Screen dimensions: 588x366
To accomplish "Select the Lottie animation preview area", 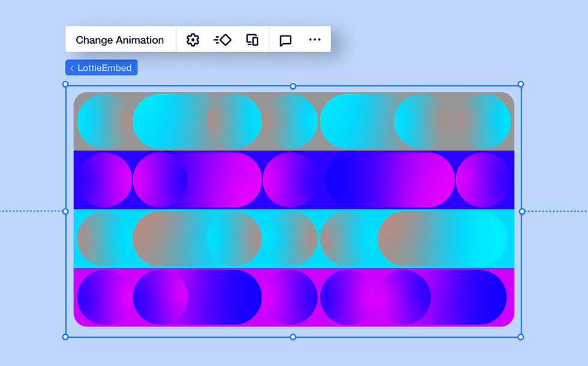I will 293,210.
